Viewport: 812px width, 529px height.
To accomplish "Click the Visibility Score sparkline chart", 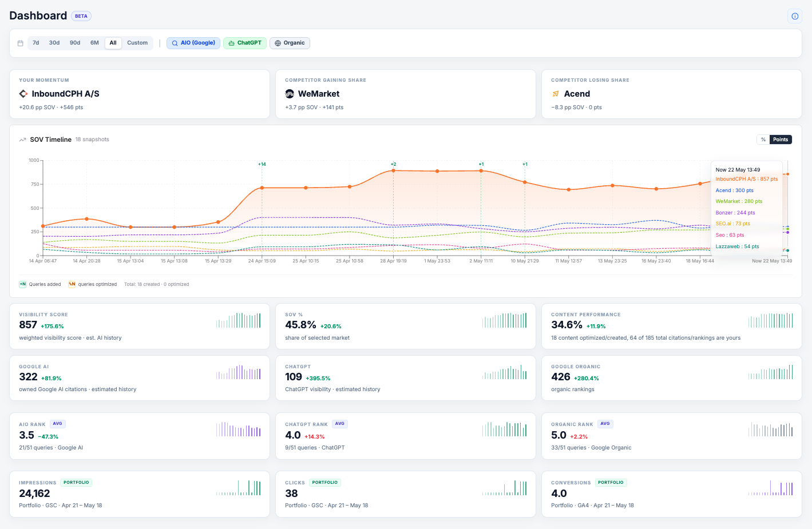I will click(x=239, y=320).
